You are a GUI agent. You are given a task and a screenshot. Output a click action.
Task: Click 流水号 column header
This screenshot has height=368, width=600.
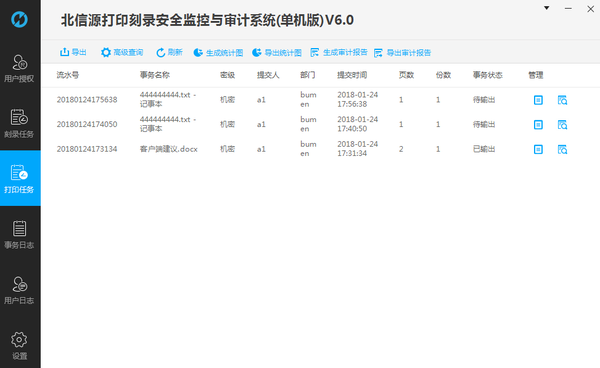(x=68, y=75)
